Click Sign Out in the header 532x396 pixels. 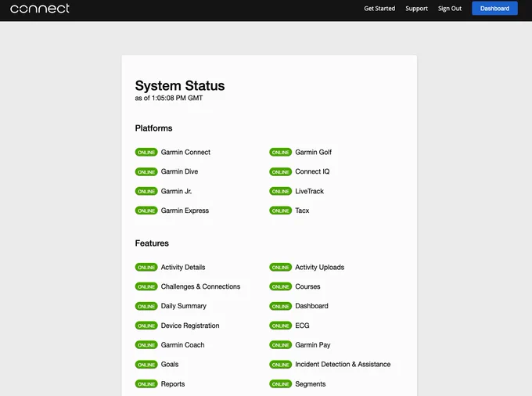pyautogui.click(x=450, y=9)
